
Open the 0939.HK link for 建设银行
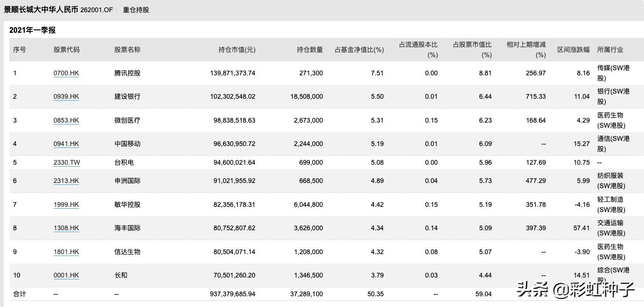pos(66,96)
